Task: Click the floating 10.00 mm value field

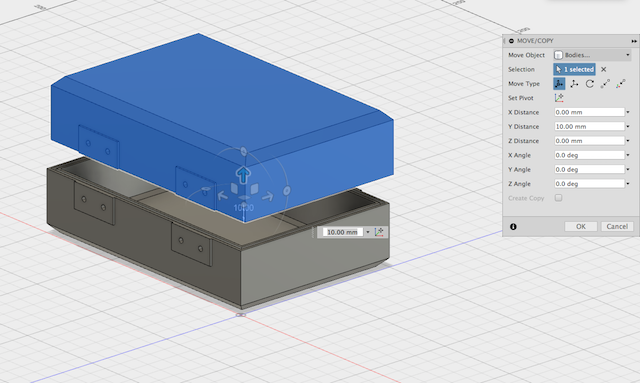Action: pyautogui.click(x=342, y=232)
